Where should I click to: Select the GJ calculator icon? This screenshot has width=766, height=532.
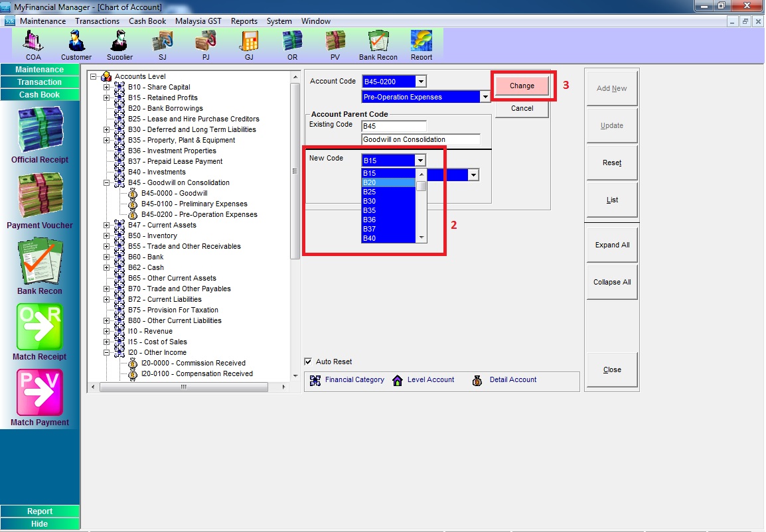click(x=249, y=42)
